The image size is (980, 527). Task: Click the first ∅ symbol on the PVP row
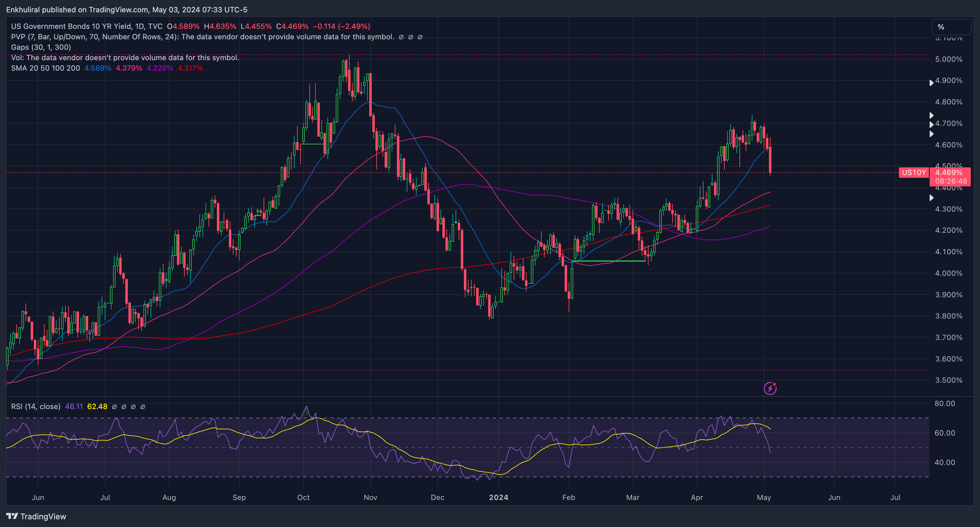point(401,37)
